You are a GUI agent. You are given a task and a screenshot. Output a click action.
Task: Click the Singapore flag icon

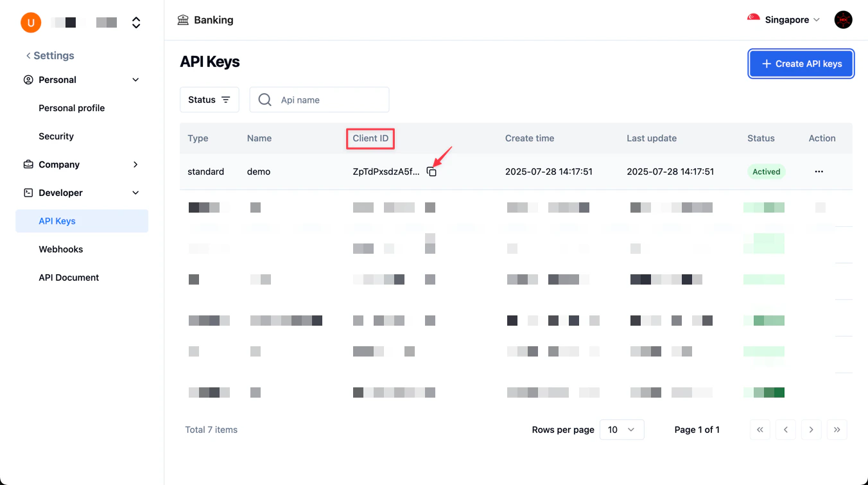[x=752, y=19]
